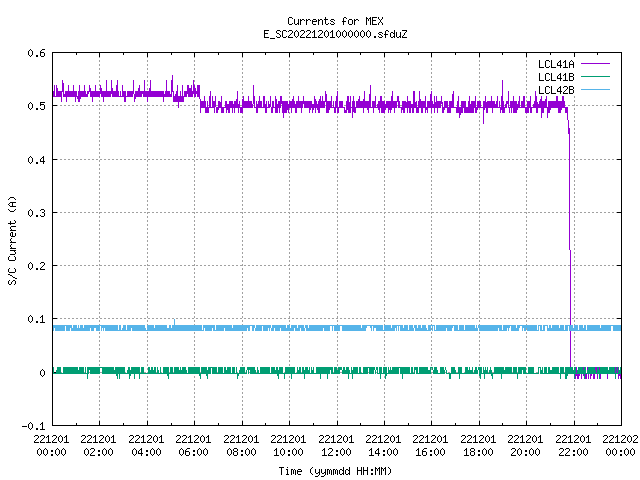Click the 221201 06:00 x-axis tick label

(193, 446)
